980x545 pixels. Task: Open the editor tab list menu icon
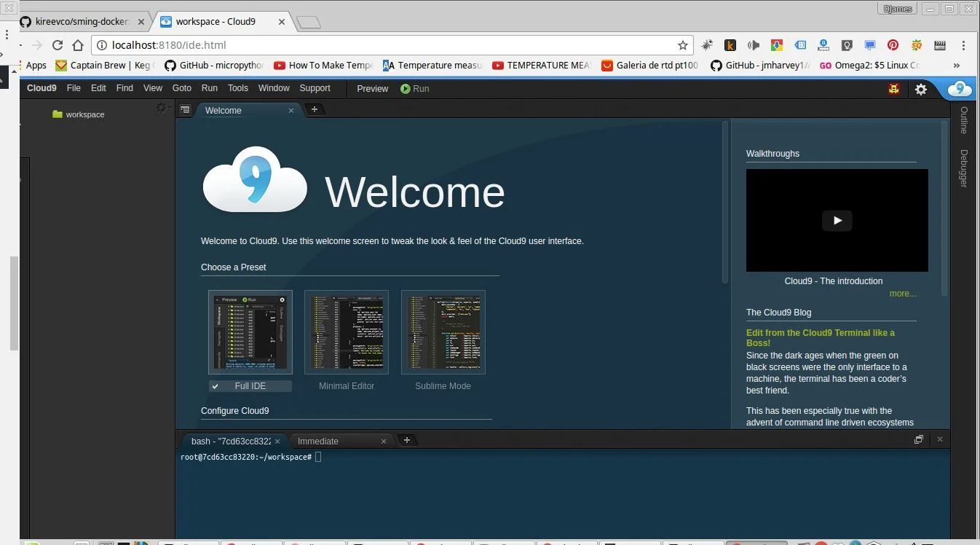click(186, 110)
